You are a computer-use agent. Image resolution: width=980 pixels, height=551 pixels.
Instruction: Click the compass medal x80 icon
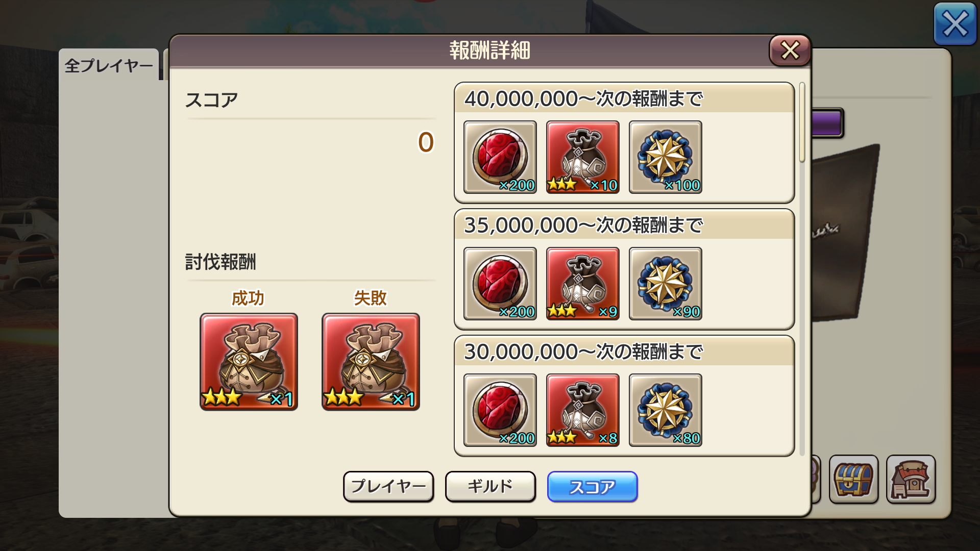665,410
